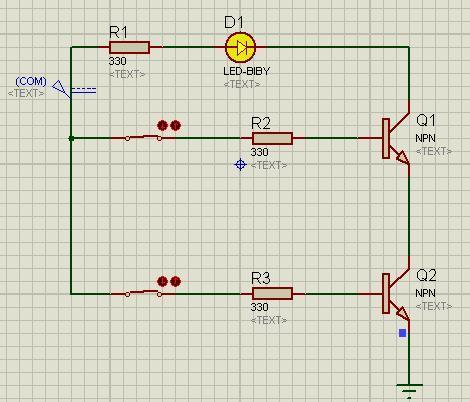Click the 330 value under R3
This screenshot has width=470, height=402.
coord(260,307)
